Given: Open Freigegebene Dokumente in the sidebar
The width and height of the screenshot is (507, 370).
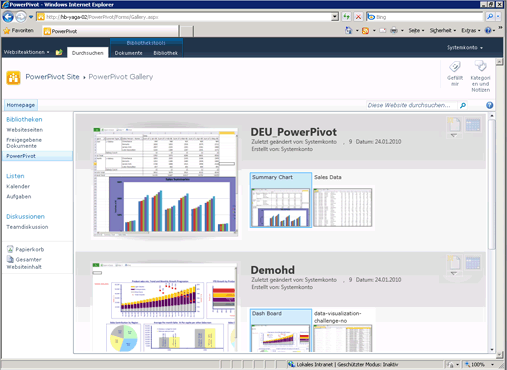Looking at the screenshot, I should coord(24,143).
